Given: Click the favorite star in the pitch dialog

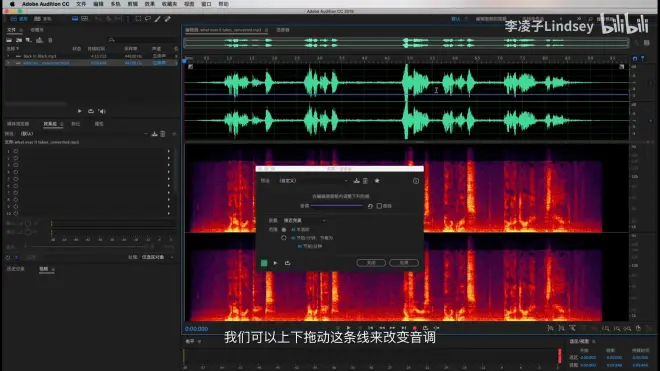Looking at the screenshot, I should 377,181.
